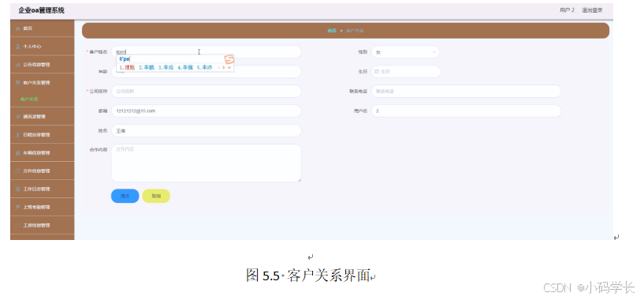The height and width of the screenshot is (300, 644).
Task: Click the 客户关系管理 menu icon
Action: [x=17, y=83]
